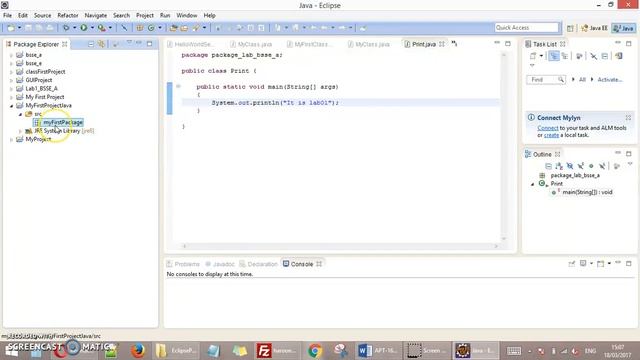This screenshot has height=360, width=640.
Task: Toggle Sort alphabetically in Outline view
Action: tap(559, 166)
